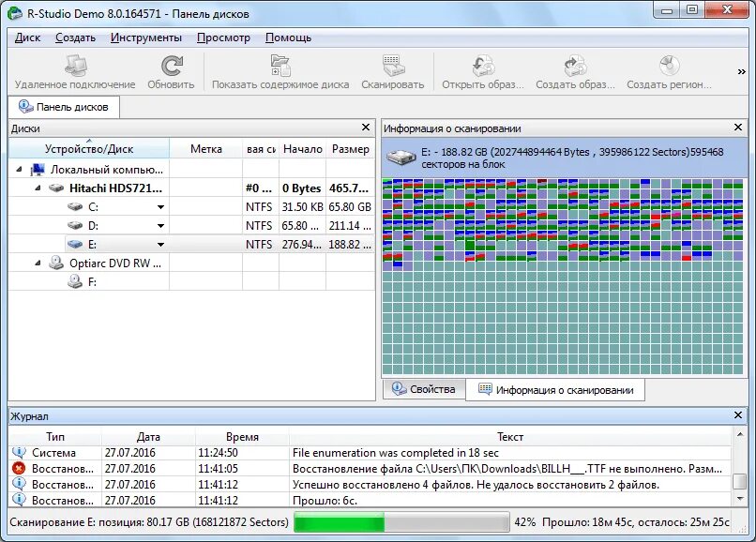Screen dimensions: 756x542
Task: Click the Начало column header
Action: click(302, 149)
